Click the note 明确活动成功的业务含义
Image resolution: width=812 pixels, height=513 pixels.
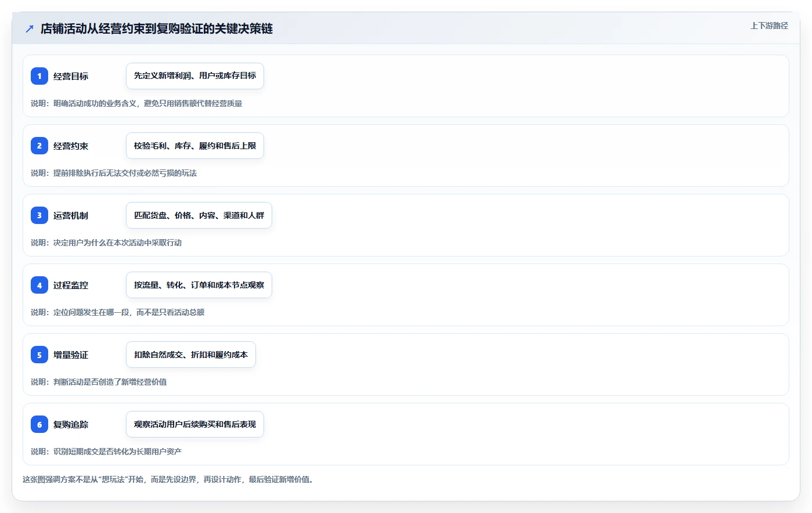(x=95, y=103)
